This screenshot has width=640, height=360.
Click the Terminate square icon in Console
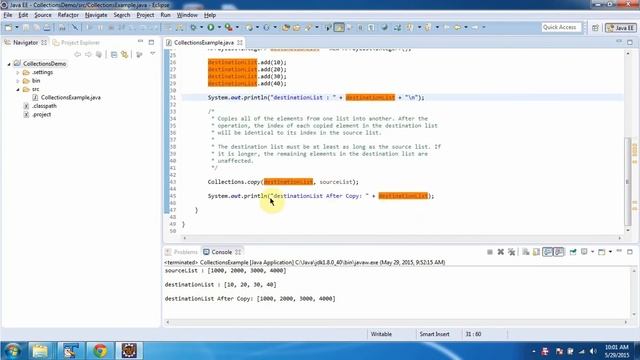click(490, 252)
